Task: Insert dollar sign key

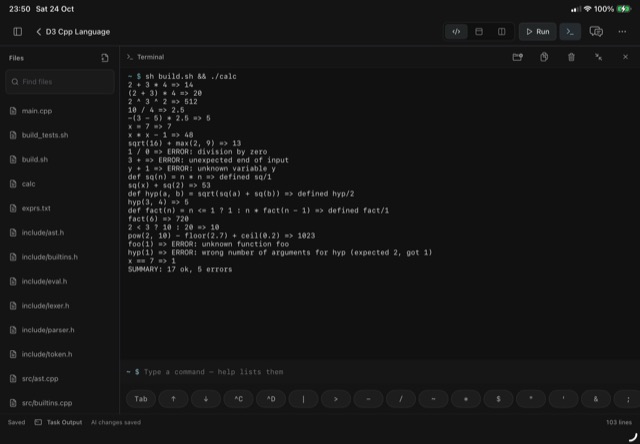Action: (x=498, y=399)
